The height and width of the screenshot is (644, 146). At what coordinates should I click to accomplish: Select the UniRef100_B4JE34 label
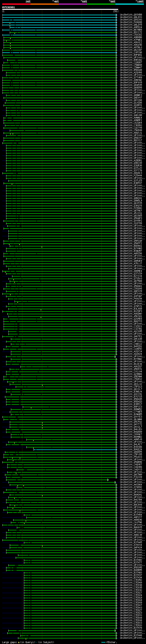[131, 364]
